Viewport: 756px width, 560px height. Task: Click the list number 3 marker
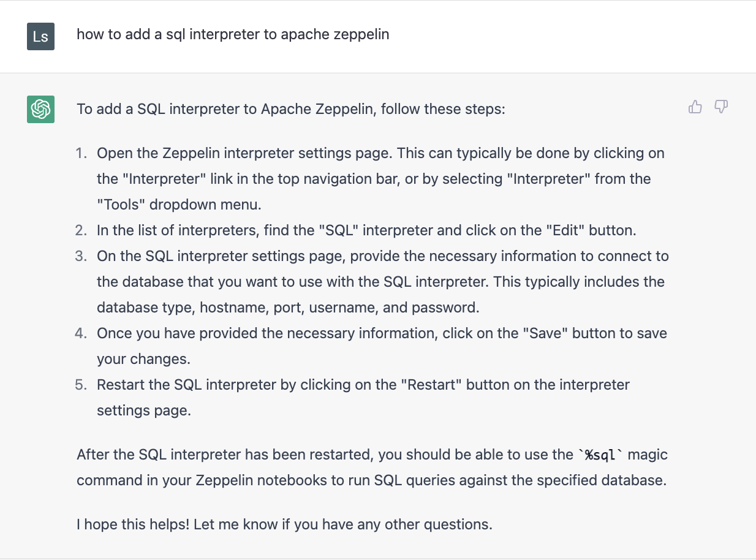pyautogui.click(x=81, y=256)
